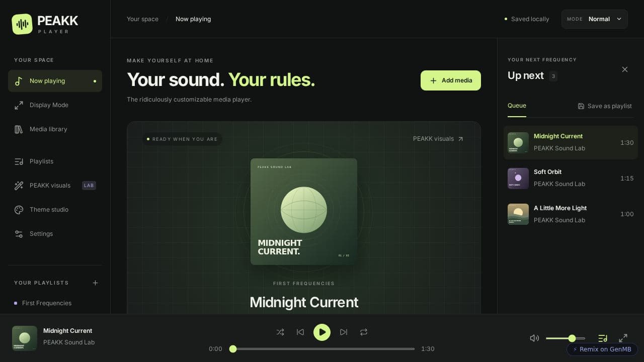Click the Display Mode expand arrows icon

pos(19,105)
